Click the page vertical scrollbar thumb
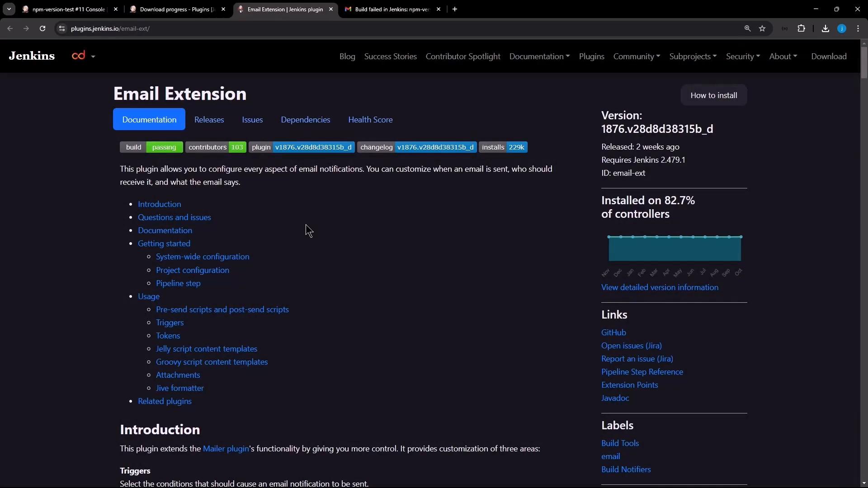The image size is (868, 488). pos(864,62)
